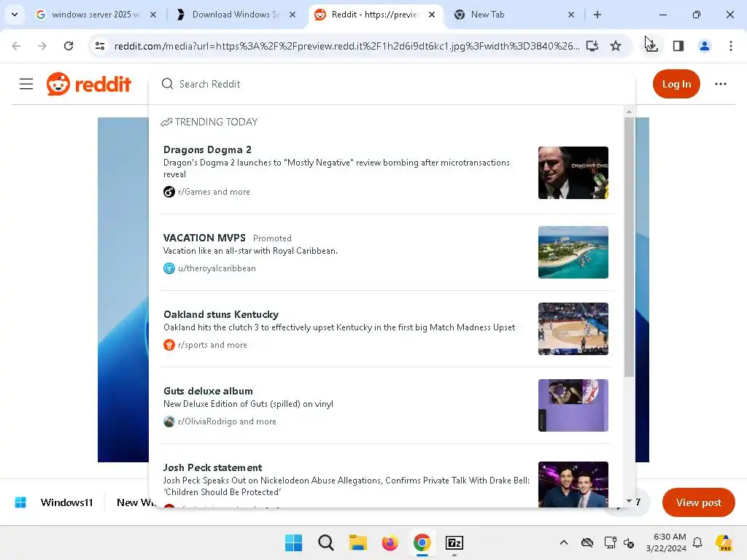Open the Dragons Dogma 2 thumbnail image

pos(573,173)
